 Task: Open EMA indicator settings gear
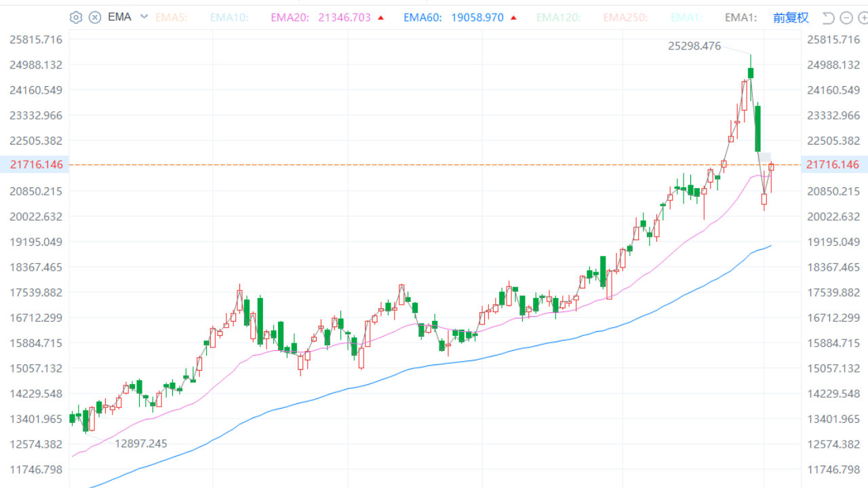pyautogui.click(x=76, y=18)
